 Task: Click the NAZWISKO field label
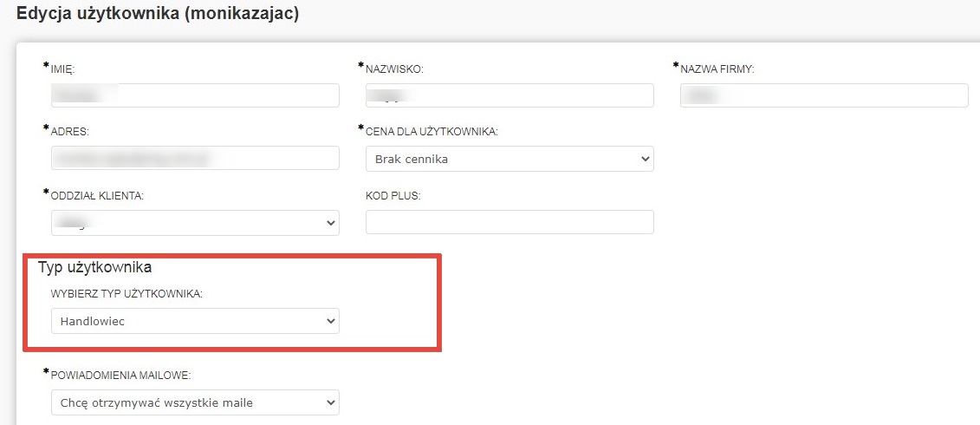(x=394, y=69)
